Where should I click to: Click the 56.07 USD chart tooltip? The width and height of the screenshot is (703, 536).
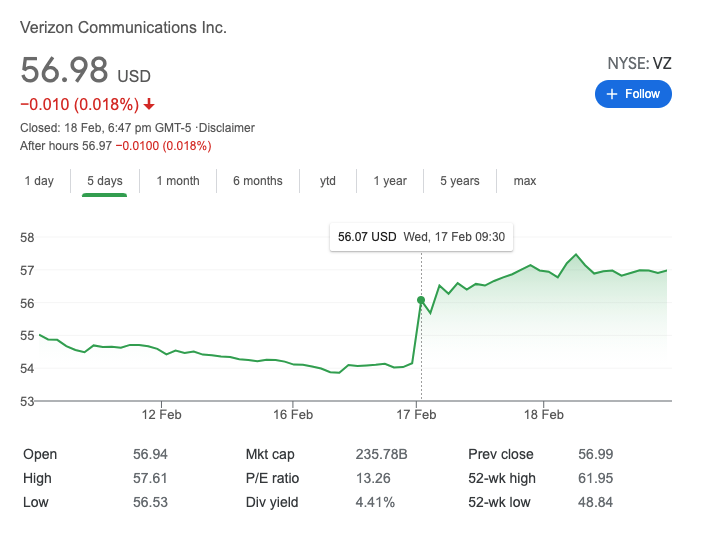click(x=421, y=237)
